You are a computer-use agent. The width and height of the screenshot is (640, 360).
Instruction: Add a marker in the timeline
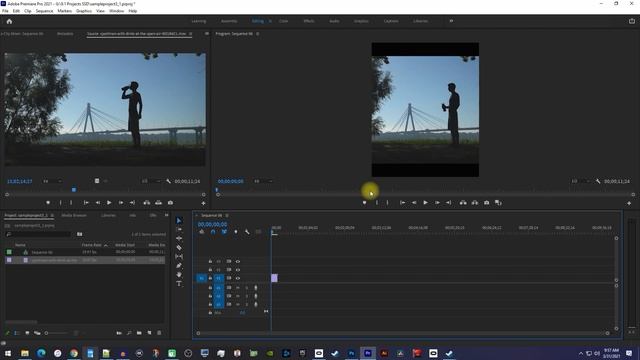point(236,232)
